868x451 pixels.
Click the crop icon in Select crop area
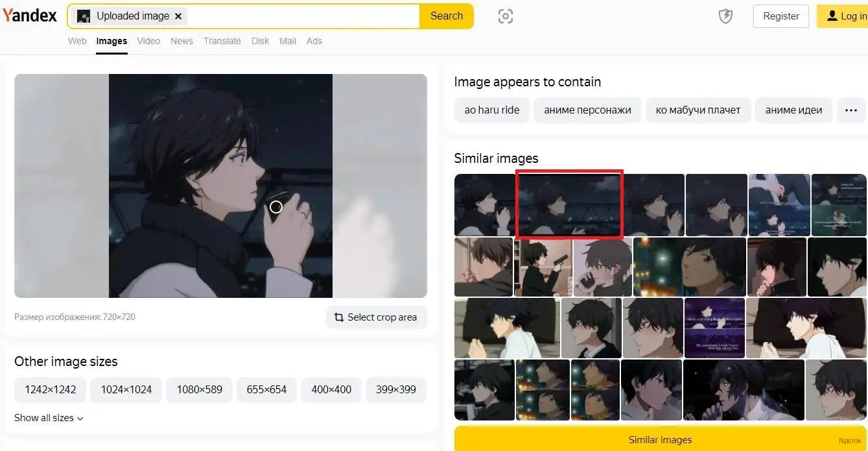point(338,317)
